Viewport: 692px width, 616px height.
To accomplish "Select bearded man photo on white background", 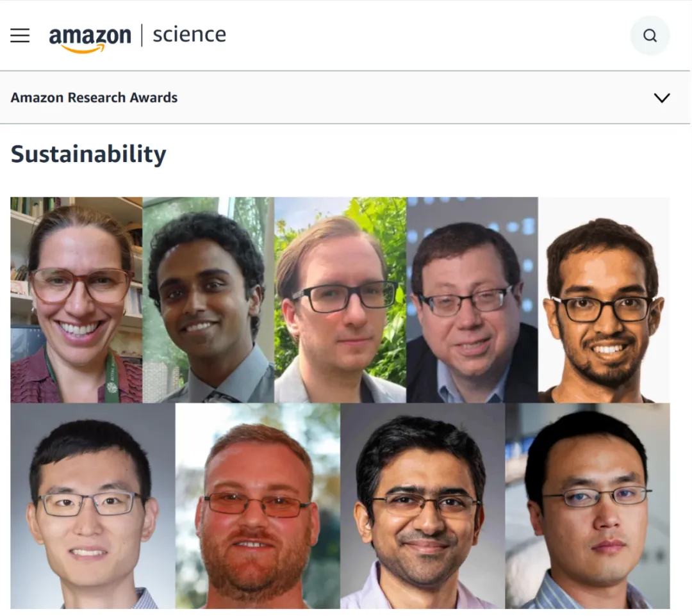I will [x=604, y=300].
